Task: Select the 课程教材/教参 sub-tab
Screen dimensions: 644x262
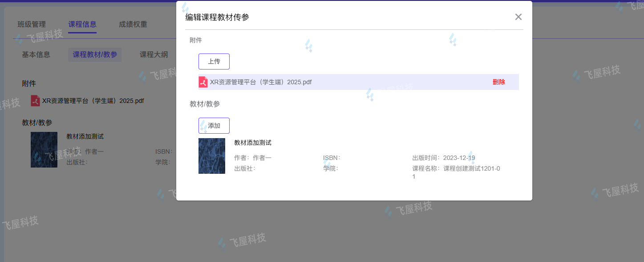Action: (x=95, y=54)
